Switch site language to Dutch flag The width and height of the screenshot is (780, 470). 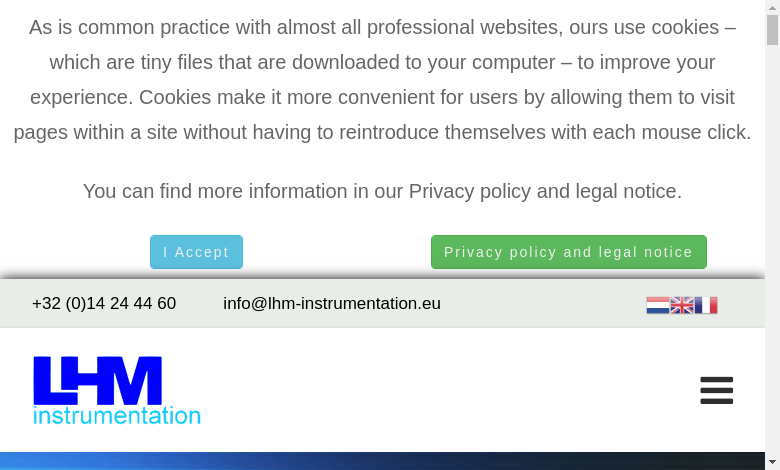coord(658,305)
